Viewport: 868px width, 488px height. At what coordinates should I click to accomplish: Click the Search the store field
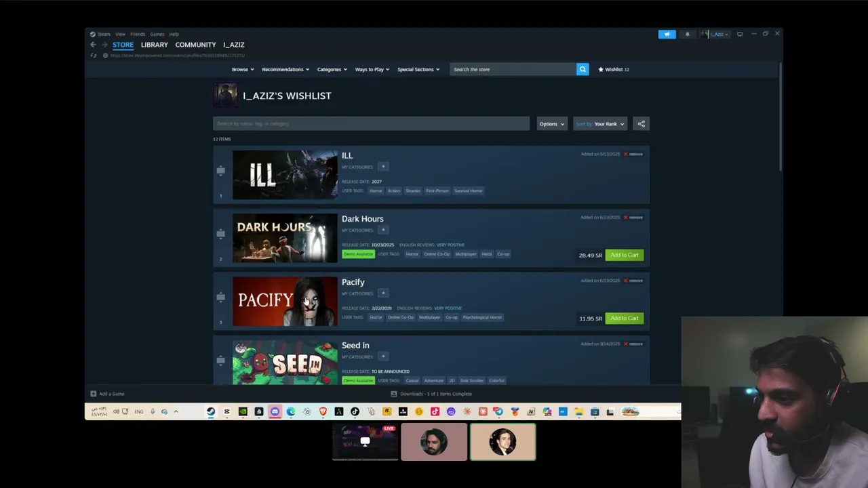513,69
